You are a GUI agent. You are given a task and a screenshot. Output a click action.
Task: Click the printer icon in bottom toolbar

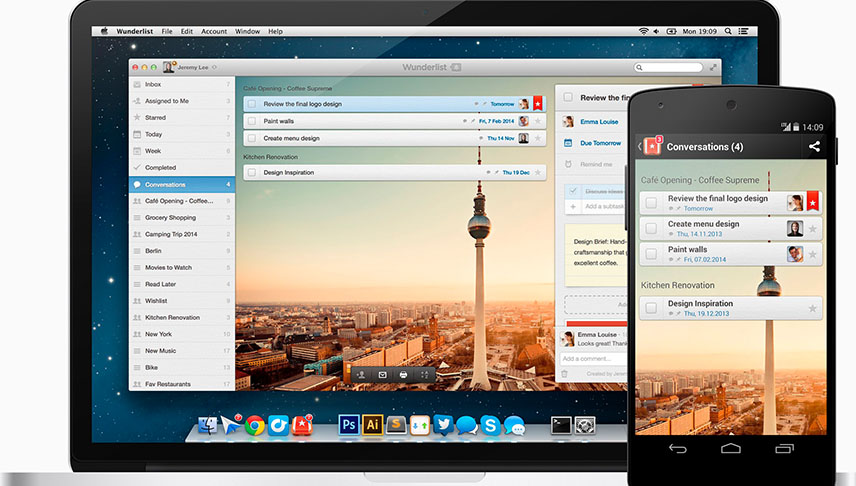click(403, 374)
